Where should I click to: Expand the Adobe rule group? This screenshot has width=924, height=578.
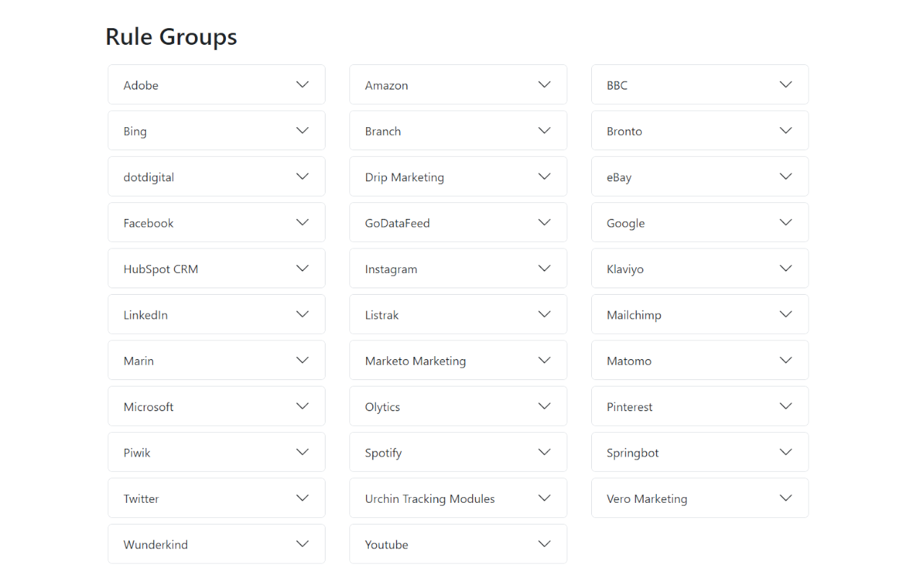click(302, 85)
